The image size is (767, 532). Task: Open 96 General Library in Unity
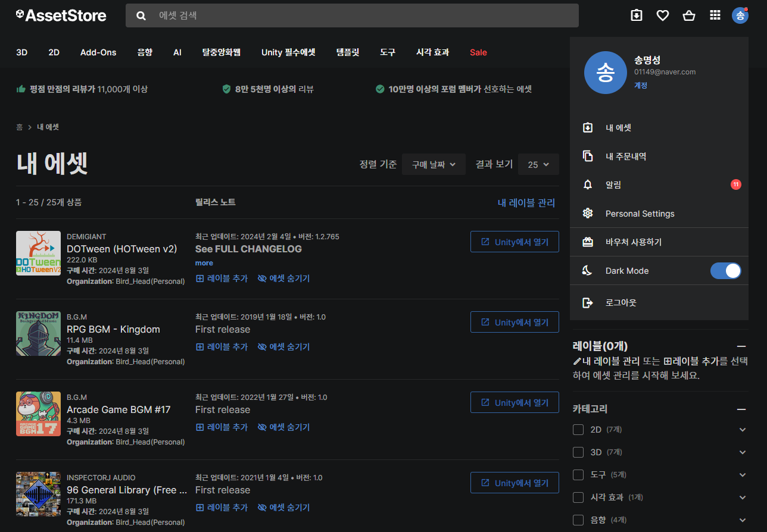(515, 483)
